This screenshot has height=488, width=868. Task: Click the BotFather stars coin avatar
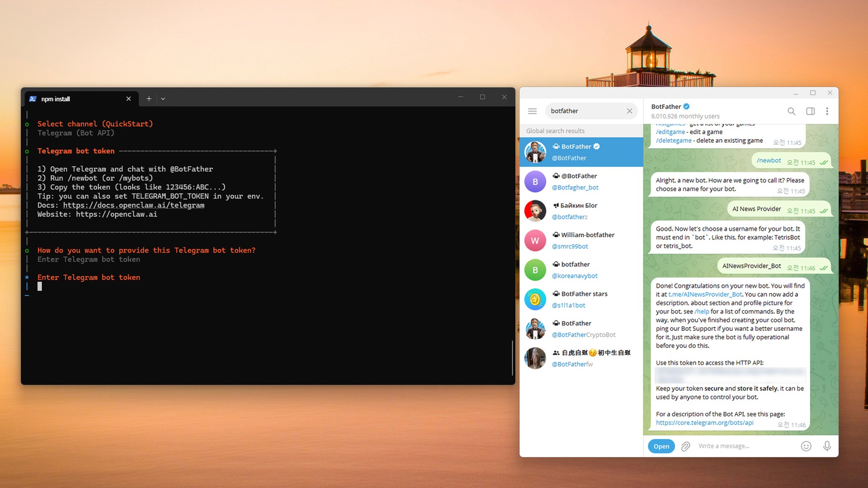tap(535, 299)
